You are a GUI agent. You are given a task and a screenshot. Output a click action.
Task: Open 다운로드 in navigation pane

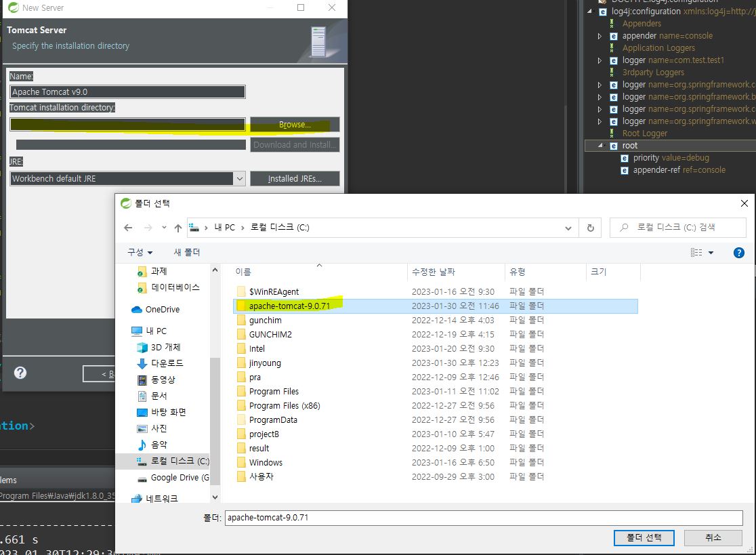point(167,364)
